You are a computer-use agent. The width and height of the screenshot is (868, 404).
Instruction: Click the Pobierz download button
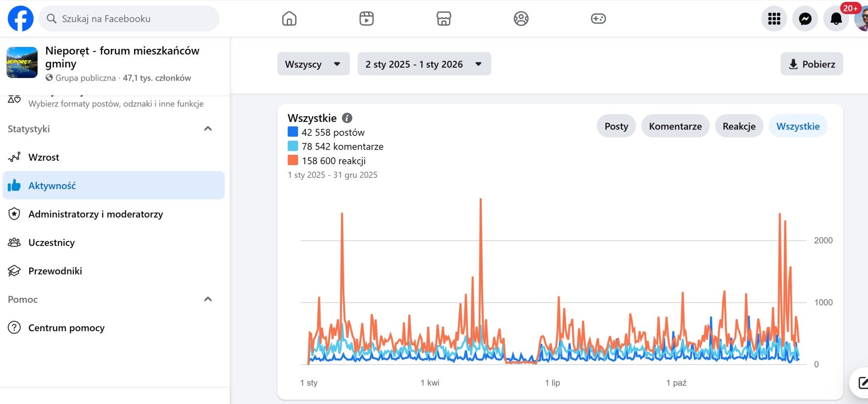pos(811,64)
